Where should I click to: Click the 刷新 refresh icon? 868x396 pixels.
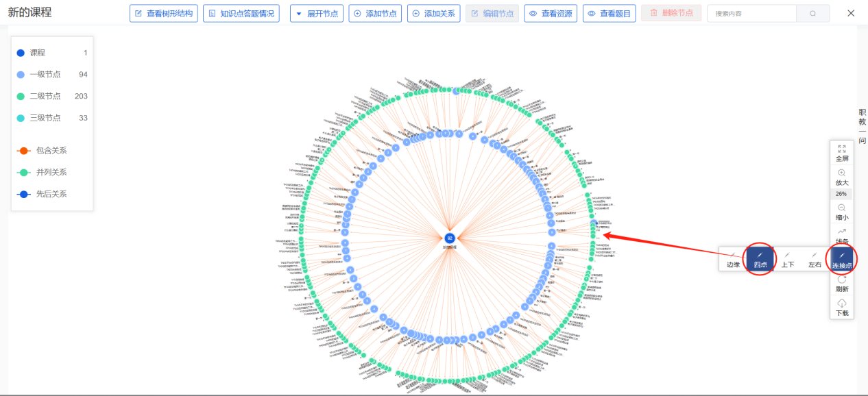click(x=841, y=280)
